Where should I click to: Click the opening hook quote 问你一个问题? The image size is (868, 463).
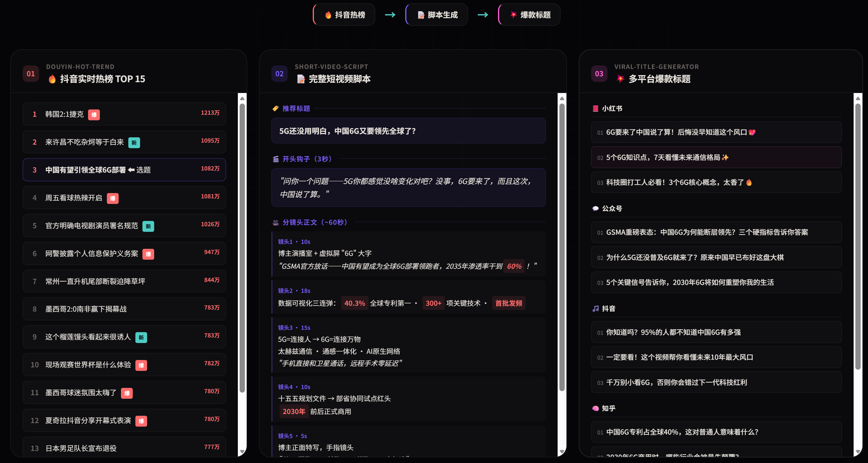[x=408, y=187]
